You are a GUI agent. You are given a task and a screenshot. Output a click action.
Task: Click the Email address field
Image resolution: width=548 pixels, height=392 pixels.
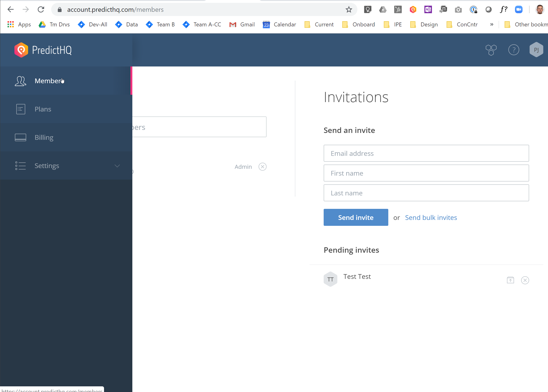click(x=426, y=153)
